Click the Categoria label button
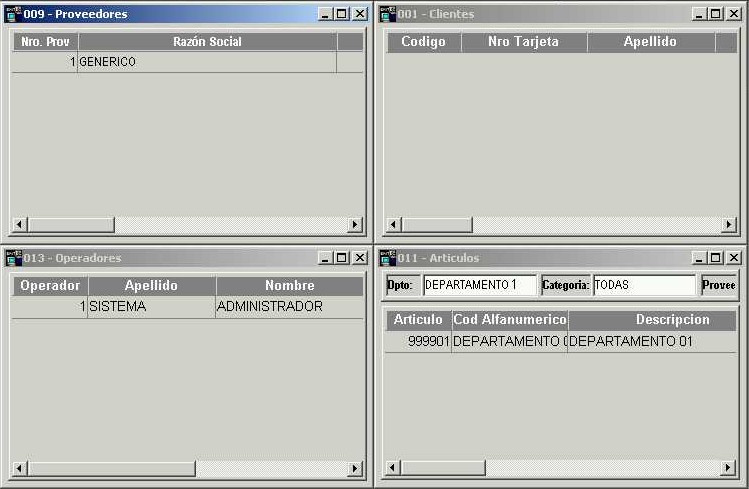Image resolution: width=749 pixels, height=489 pixels. [x=566, y=285]
